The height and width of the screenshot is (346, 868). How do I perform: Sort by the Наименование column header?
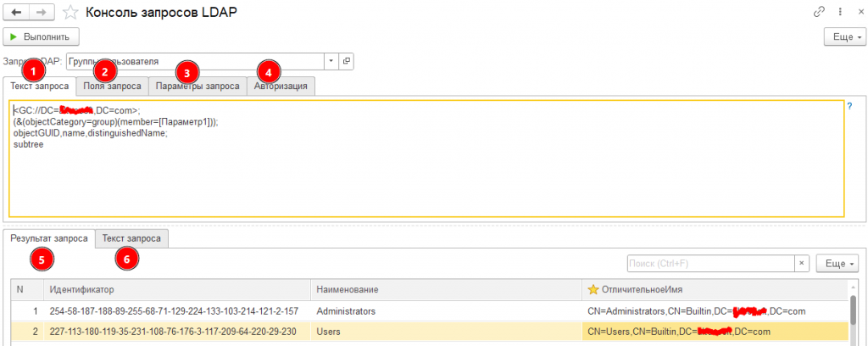point(446,289)
